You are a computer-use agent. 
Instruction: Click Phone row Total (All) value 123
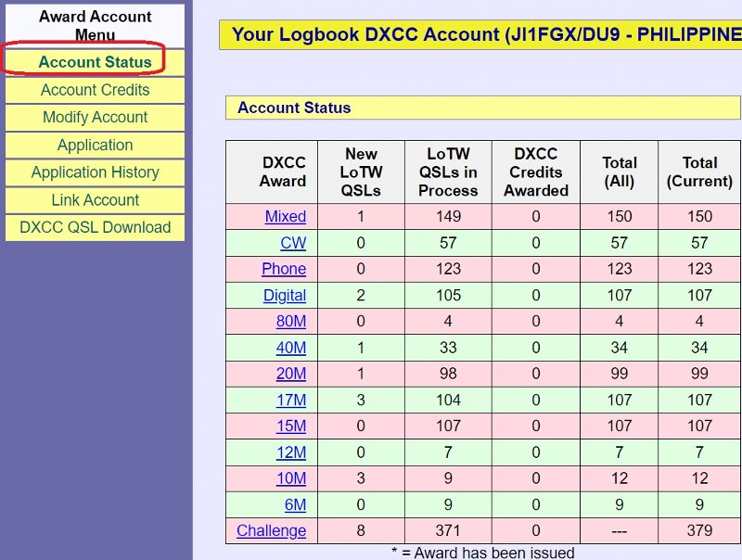pos(620,269)
